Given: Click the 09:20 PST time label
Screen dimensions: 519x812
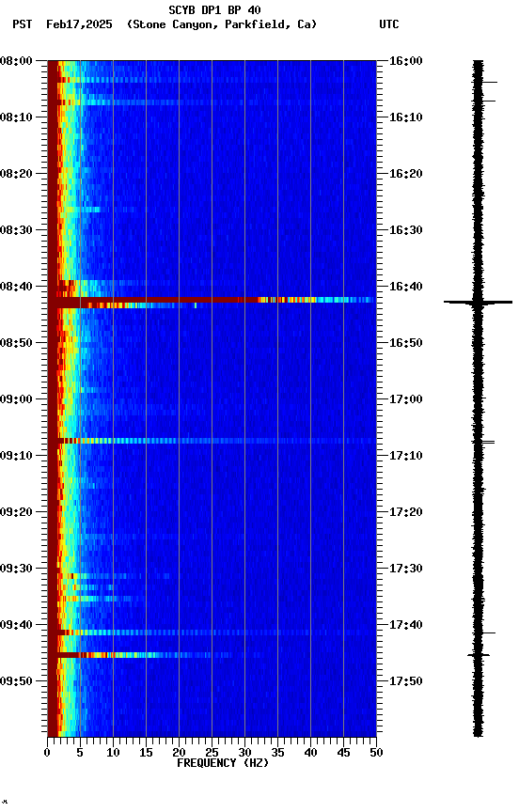Looking at the screenshot, I should click(x=16, y=512).
